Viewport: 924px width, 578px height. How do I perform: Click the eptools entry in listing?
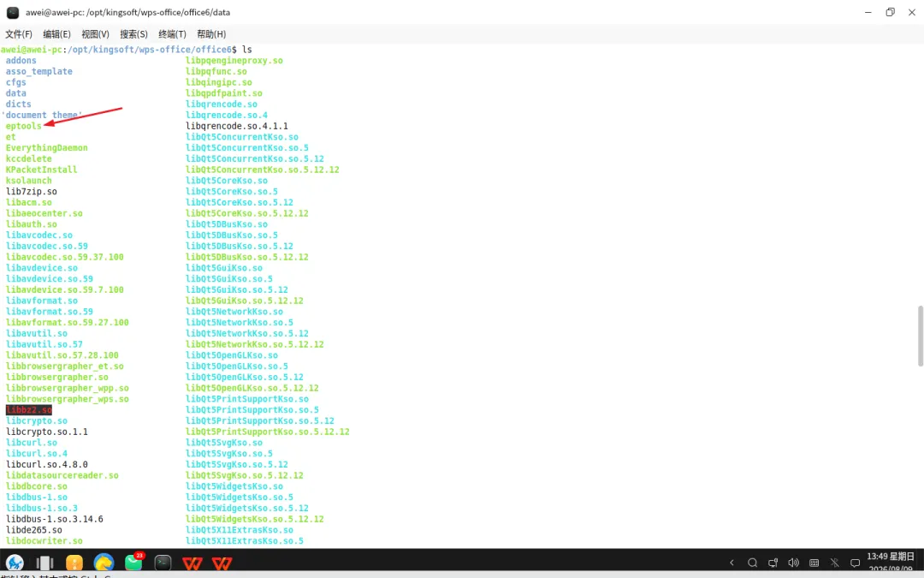pyautogui.click(x=24, y=126)
